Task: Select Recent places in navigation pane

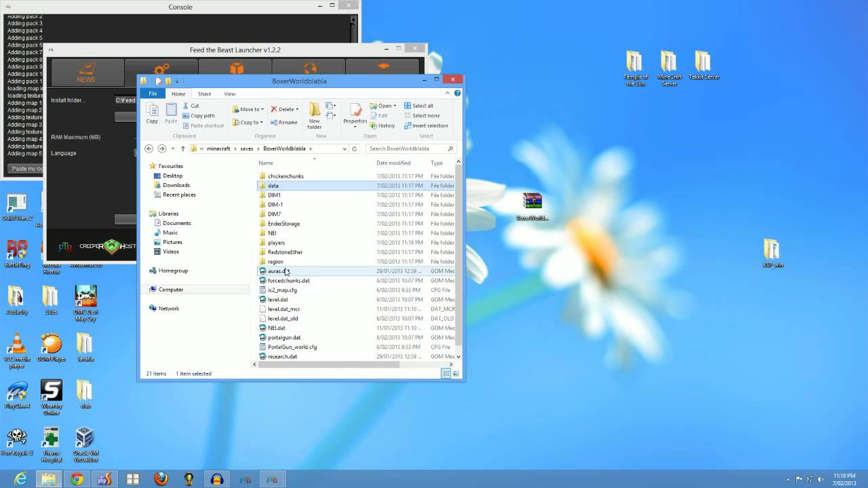Action: click(179, 195)
